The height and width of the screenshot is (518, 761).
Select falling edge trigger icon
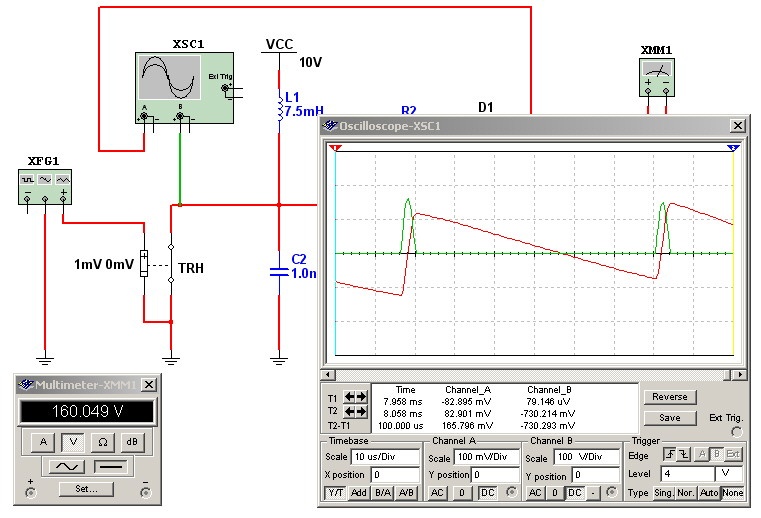(685, 456)
